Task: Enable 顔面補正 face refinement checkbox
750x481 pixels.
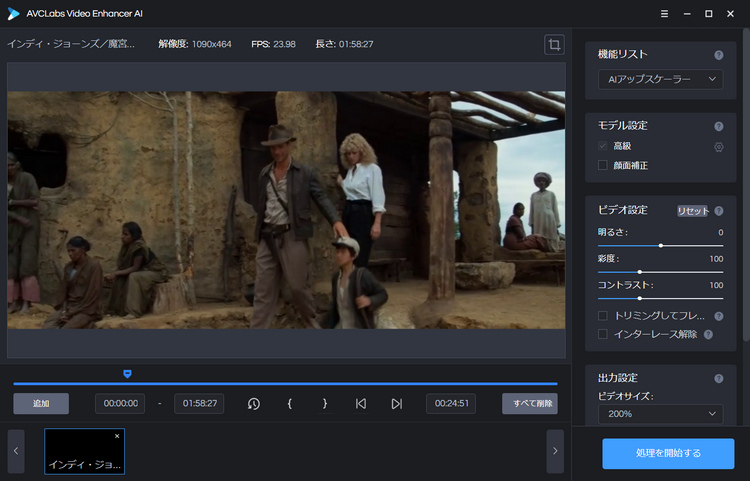Action: click(603, 165)
